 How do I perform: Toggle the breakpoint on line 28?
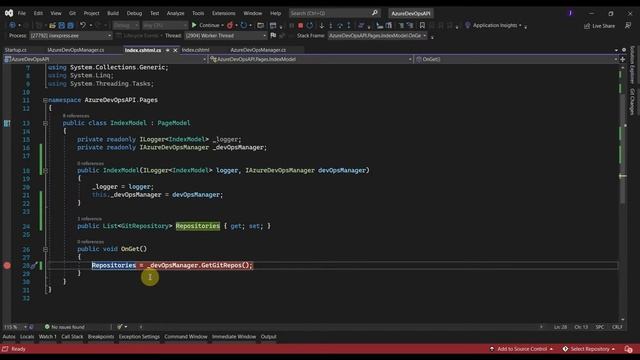click(x=7, y=266)
